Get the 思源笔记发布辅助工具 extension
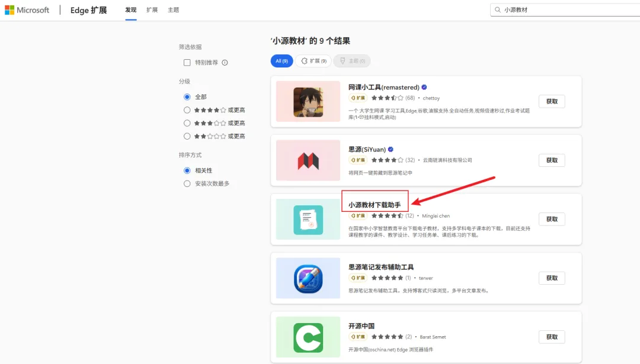640x364 pixels. pos(552,278)
